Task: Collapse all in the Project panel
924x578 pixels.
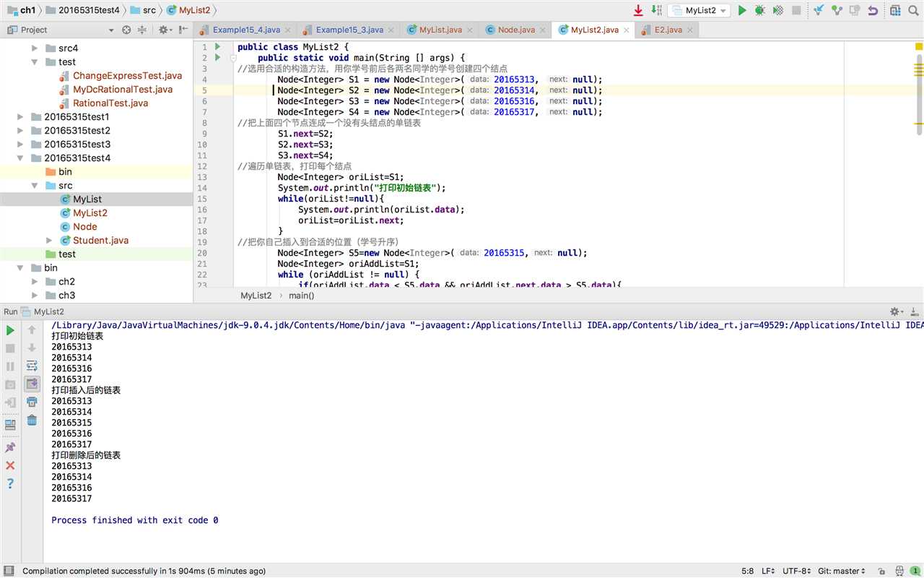Action: pos(142,30)
